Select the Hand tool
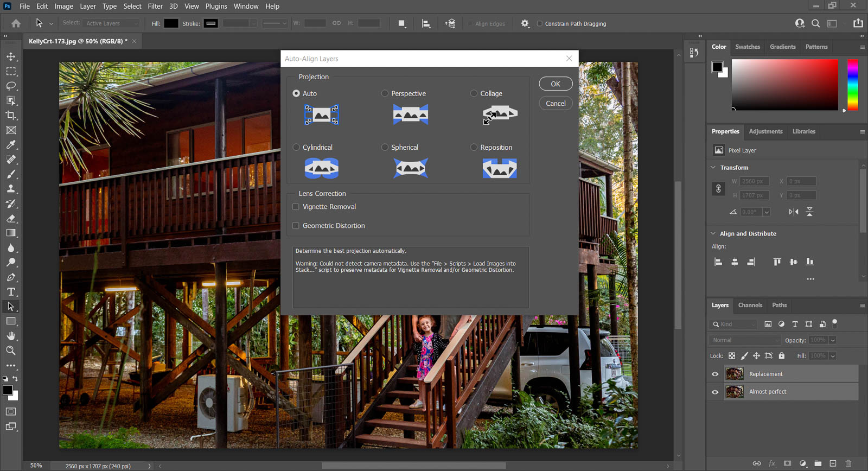The image size is (868, 471). point(11,336)
